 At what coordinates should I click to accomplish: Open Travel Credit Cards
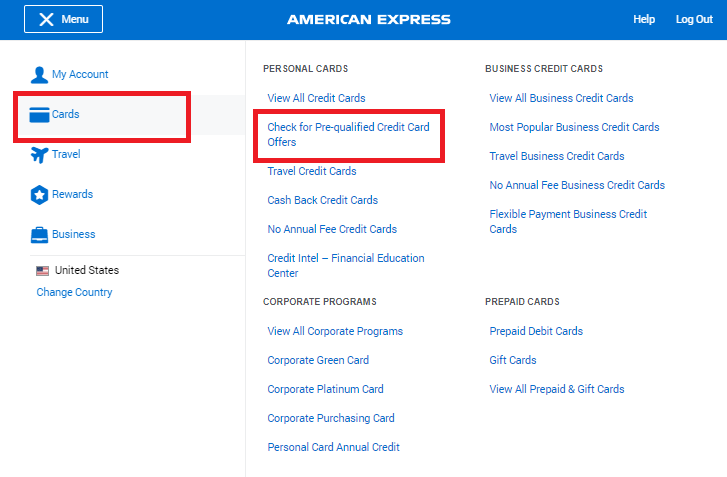click(x=312, y=172)
